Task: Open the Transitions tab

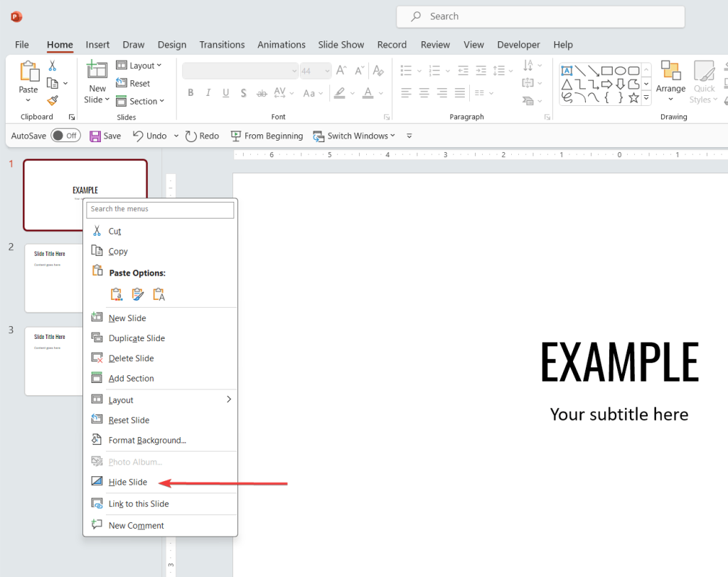Action: click(x=222, y=45)
